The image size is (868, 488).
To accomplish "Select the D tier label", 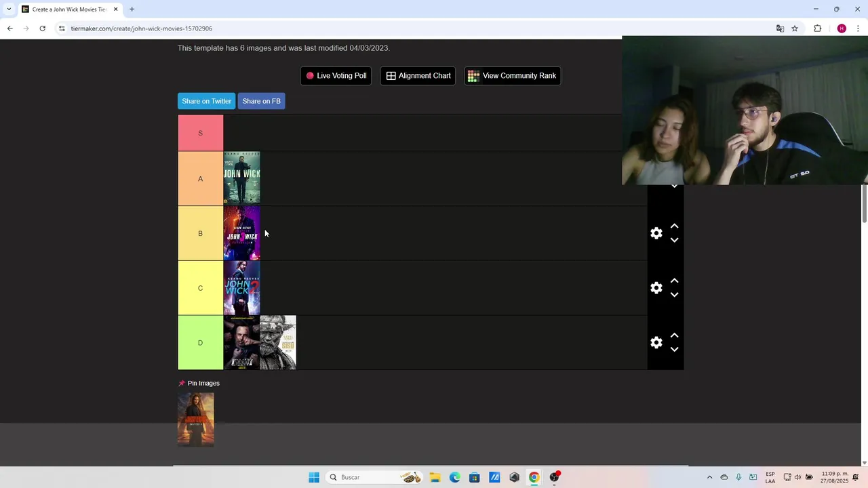I will click(200, 343).
